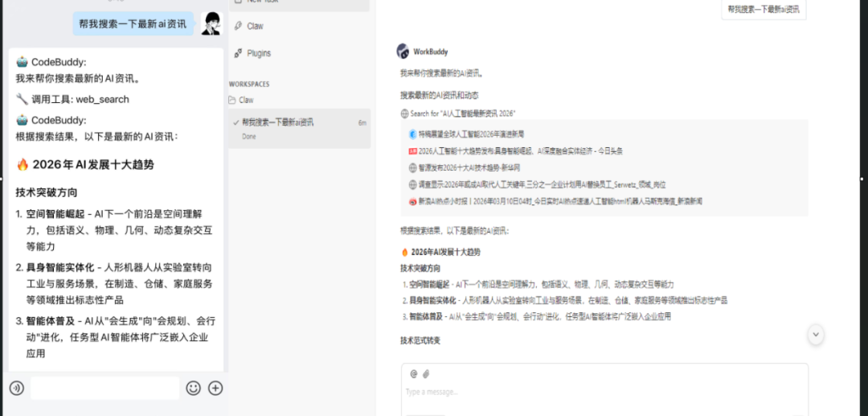
Task: Click the user avatar beside the sent message
Action: point(211,23)
